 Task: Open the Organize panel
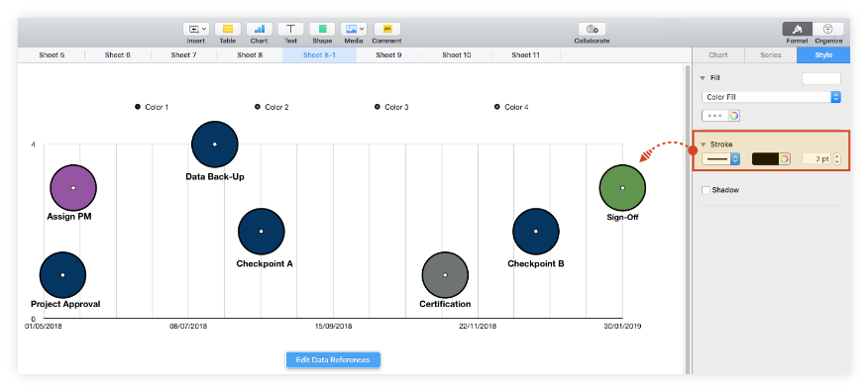click(828, 30)
